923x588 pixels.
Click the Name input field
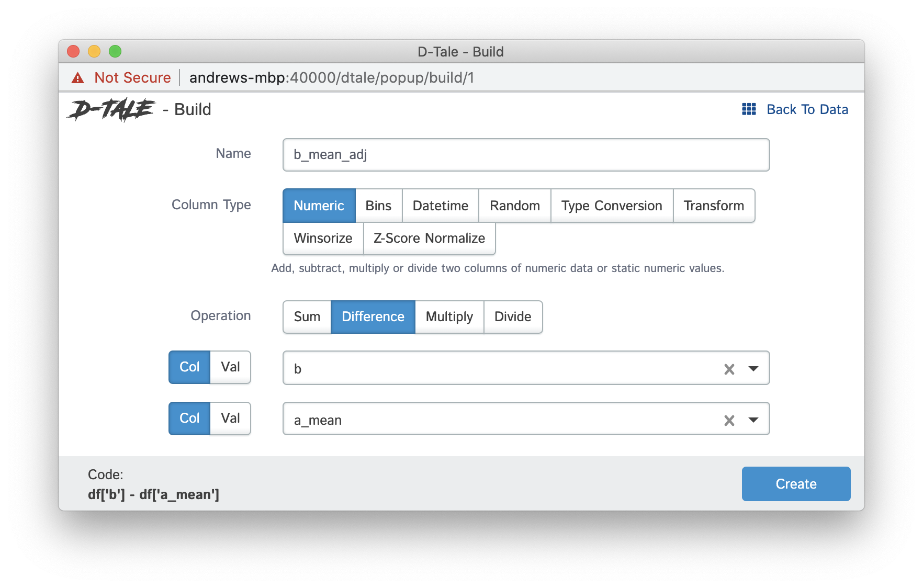[526, 155]
